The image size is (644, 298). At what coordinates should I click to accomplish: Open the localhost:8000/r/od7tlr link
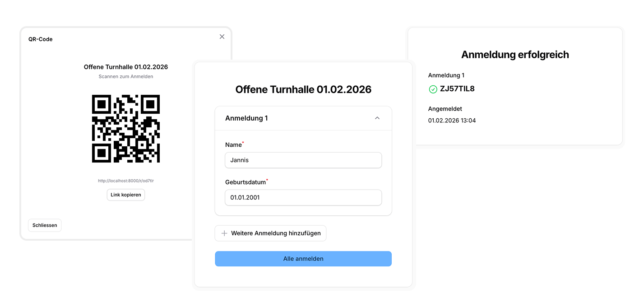point(125,180)
